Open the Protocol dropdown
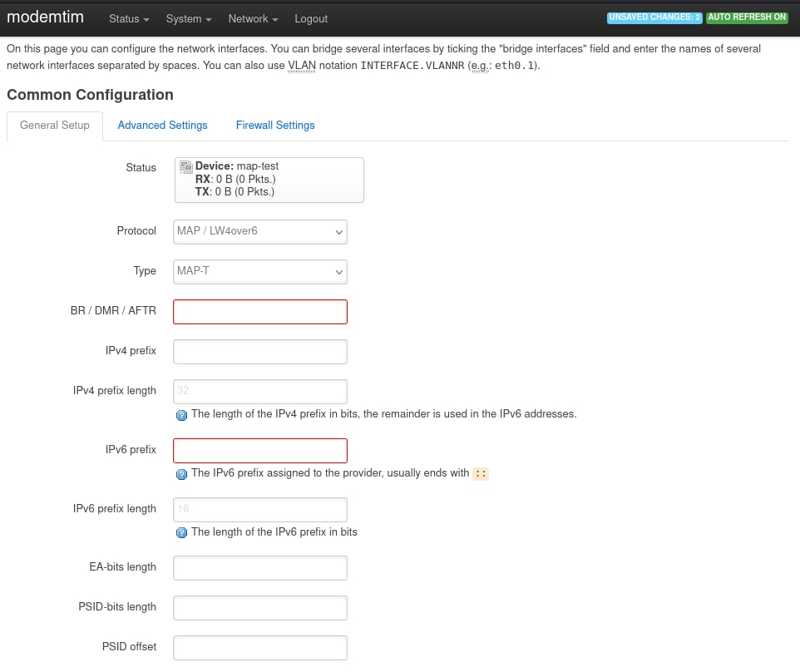Screen dimensions: 800x672 tap(260, 232)
